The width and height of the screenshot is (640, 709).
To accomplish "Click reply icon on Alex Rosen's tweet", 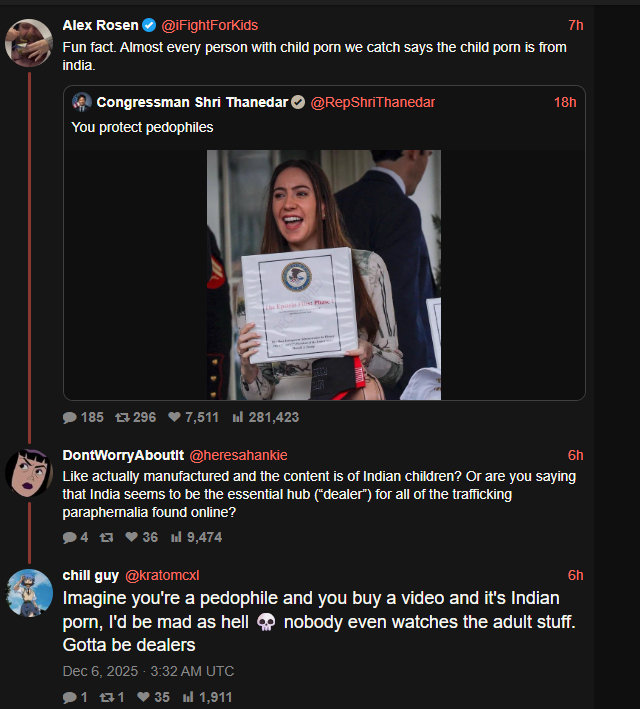I will click(70, 417).
